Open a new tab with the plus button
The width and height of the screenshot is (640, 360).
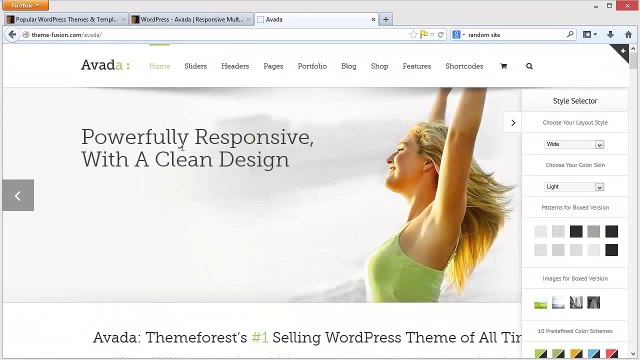click(x=386, y=19)
